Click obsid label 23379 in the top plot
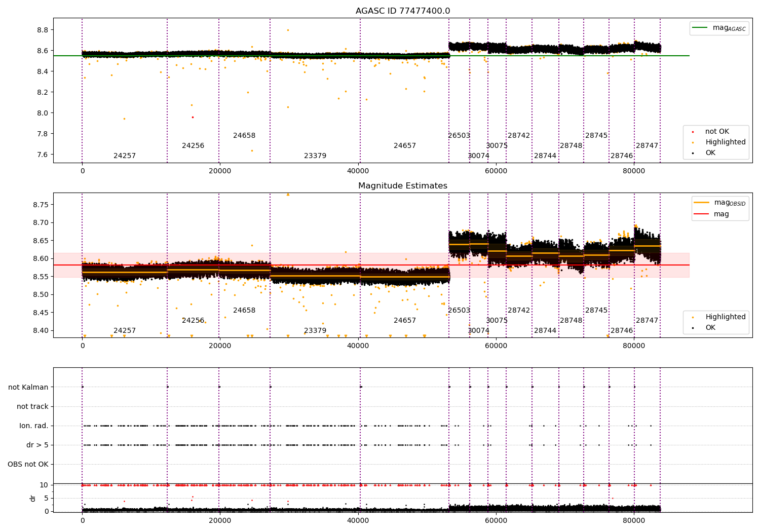 pos(315,156)
